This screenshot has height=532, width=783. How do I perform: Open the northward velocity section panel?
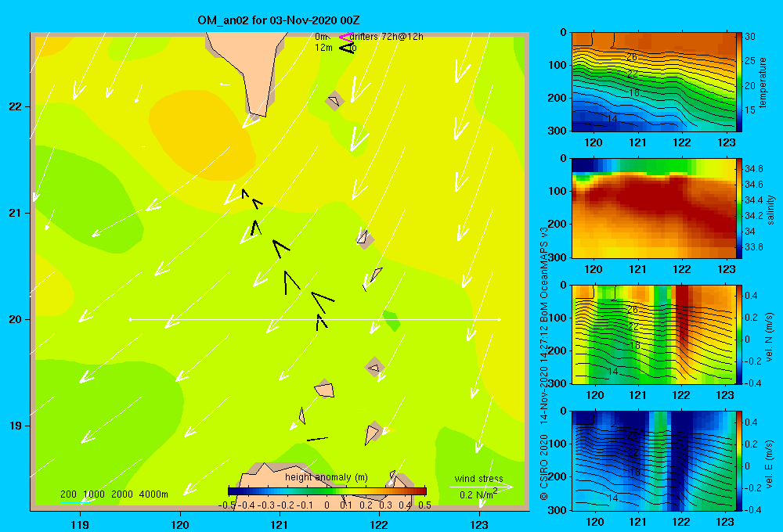pyautogui.click(x=653, y=334)
